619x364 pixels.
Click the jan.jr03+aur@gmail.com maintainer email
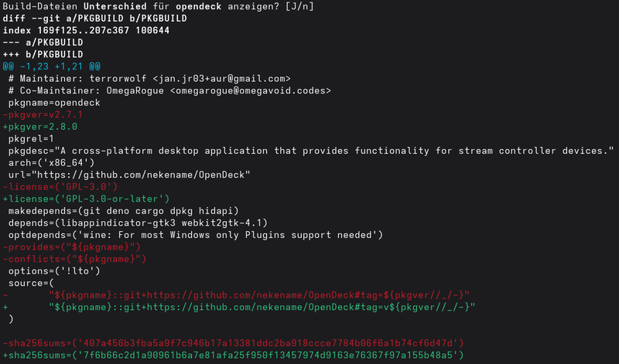pos(223,79)
